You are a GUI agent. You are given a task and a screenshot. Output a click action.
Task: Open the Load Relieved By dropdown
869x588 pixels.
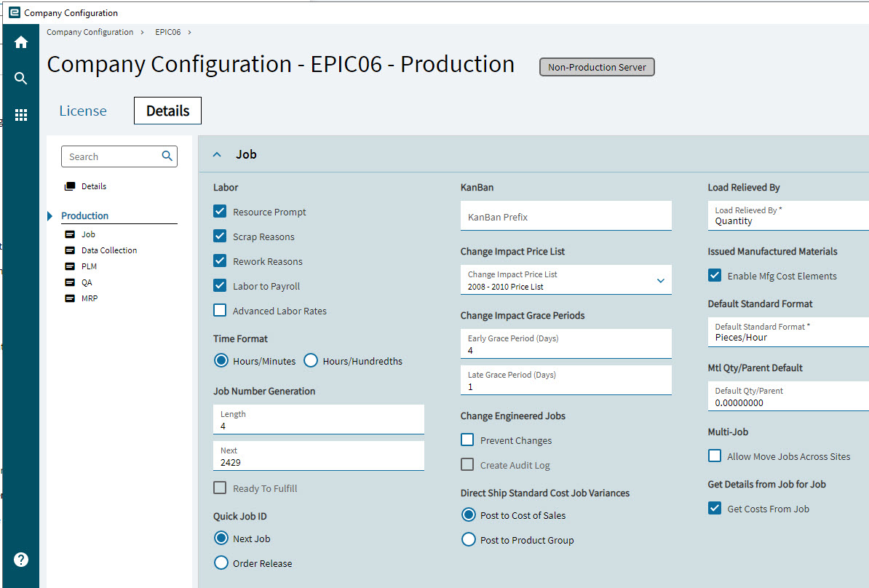788,215
